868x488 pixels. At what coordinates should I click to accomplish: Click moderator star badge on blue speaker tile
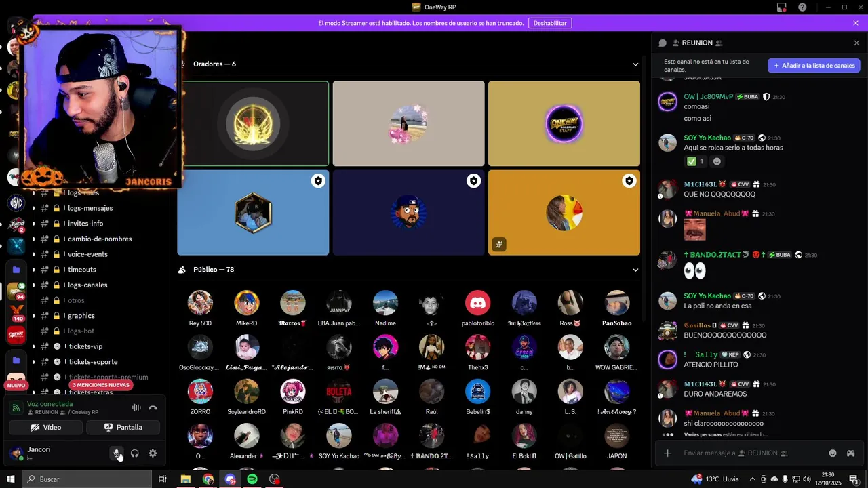pos(318,181)
